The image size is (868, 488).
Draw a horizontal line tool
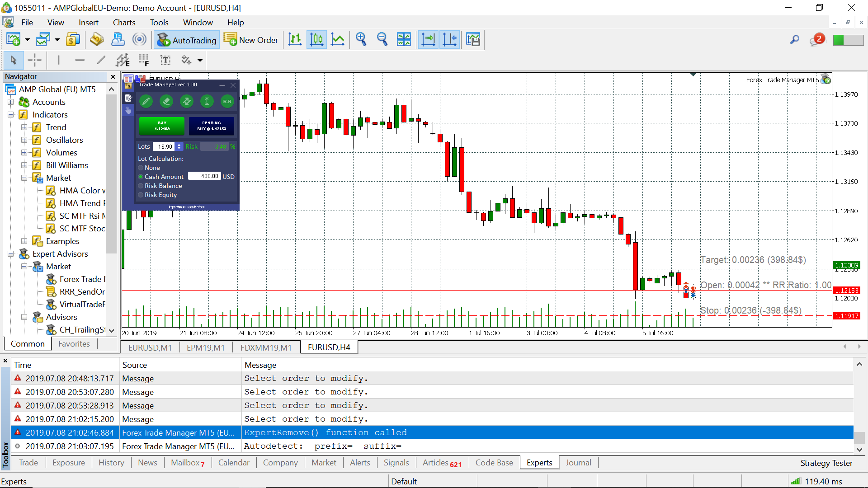(80, 60)
